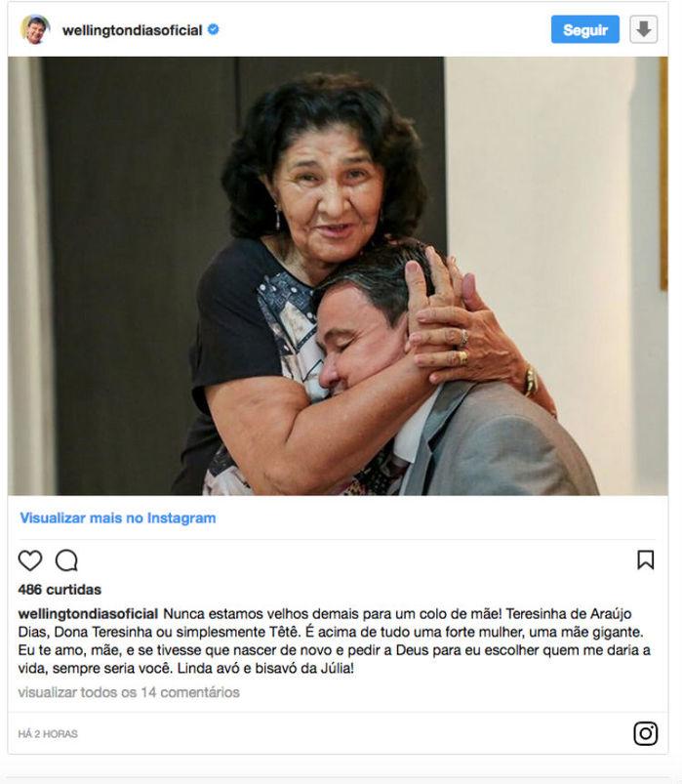Save the post with bookmark icon

click(646, 560)
